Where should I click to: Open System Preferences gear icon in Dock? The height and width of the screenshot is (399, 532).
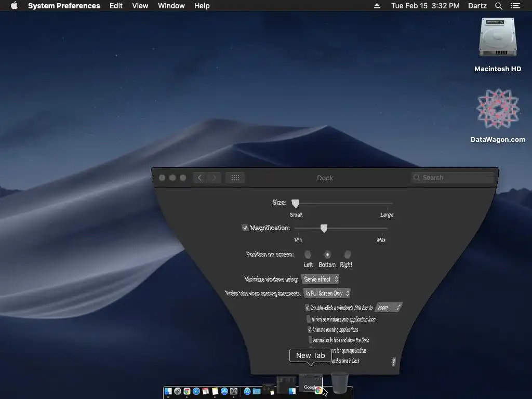click(234, 391)
